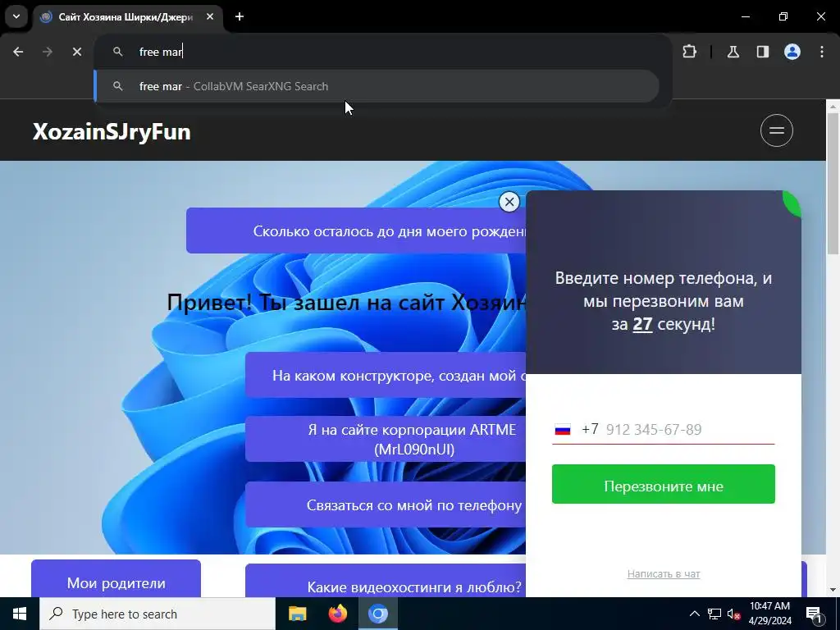The image size is (840, 630).
Task: Click the scrollbar down arrow
Action: (x=833, y=591)
